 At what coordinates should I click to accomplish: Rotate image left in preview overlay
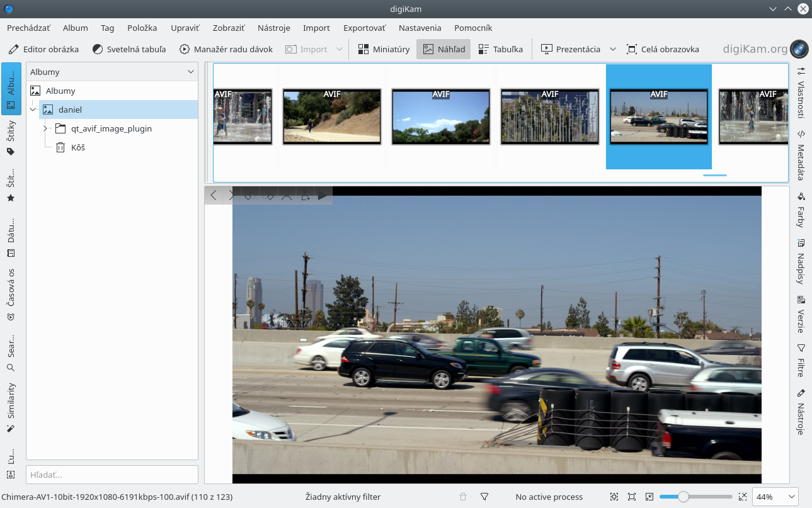point(249,196)
